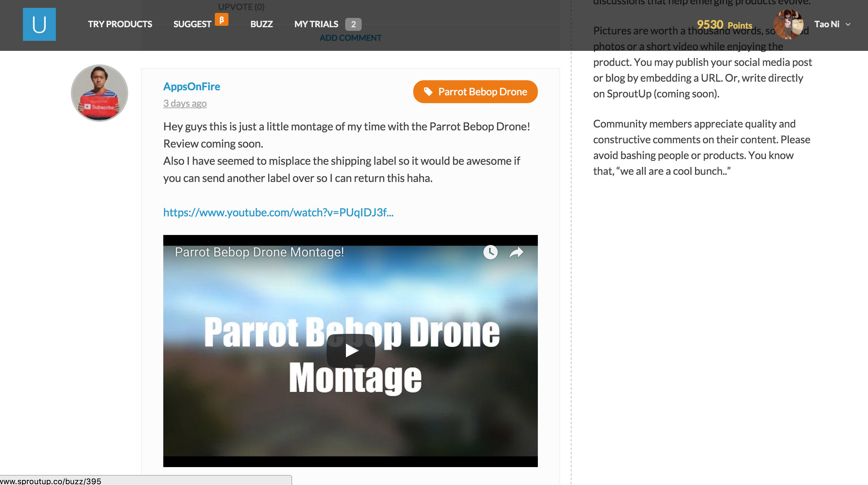Click the '3 days ago' timestamp link

(185, 104)
